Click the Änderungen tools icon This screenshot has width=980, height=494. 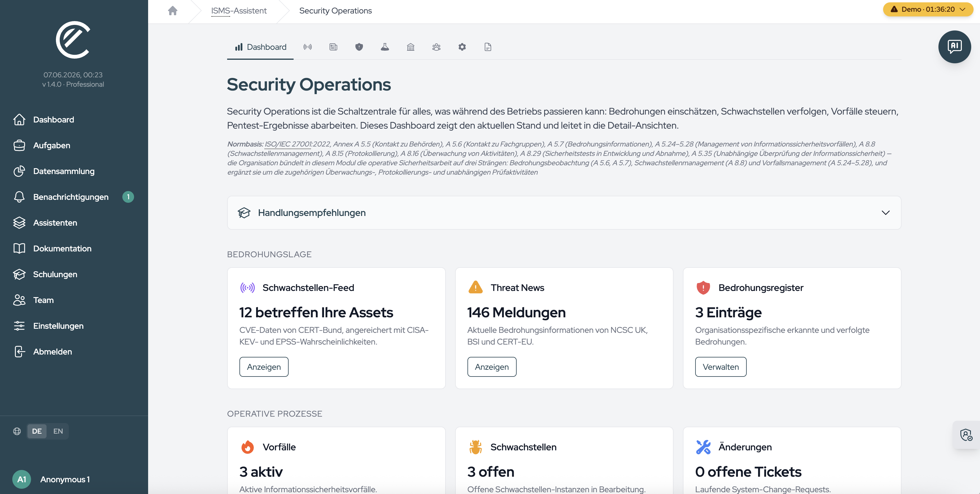pyautogui.click(x=703, y=447)
